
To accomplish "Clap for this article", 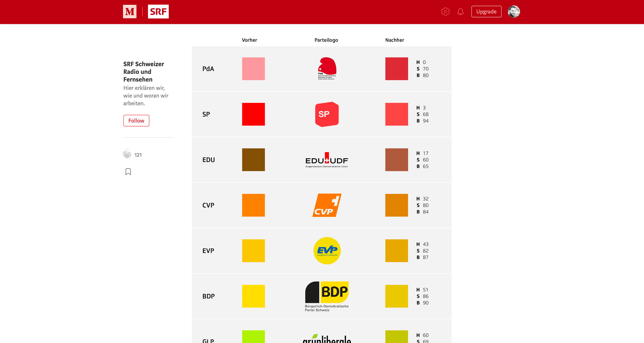I will point(127,154).
